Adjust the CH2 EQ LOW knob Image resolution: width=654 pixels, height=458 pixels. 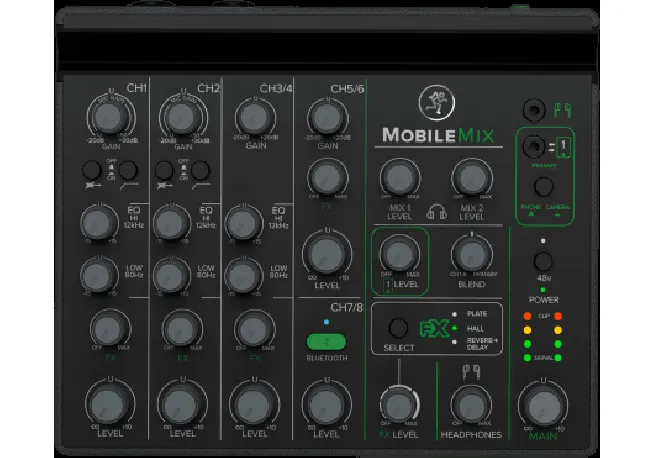pyautogui.click(x=171, y=275)
